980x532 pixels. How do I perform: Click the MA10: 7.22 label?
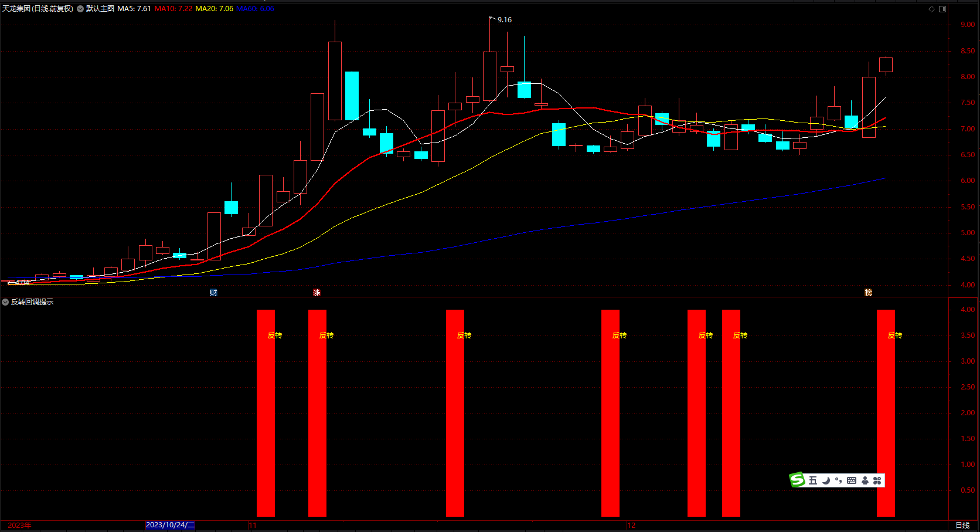(x=173, y=9)
